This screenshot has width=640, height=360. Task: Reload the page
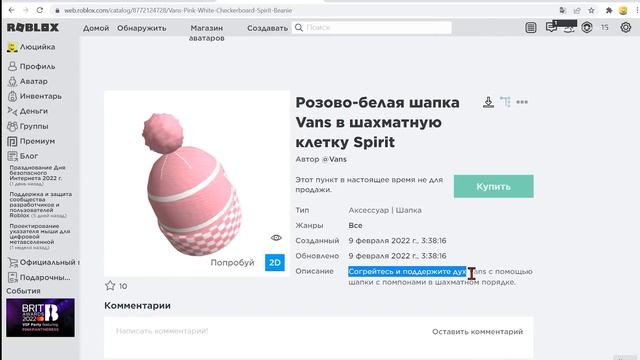click(x=40, y=10)
